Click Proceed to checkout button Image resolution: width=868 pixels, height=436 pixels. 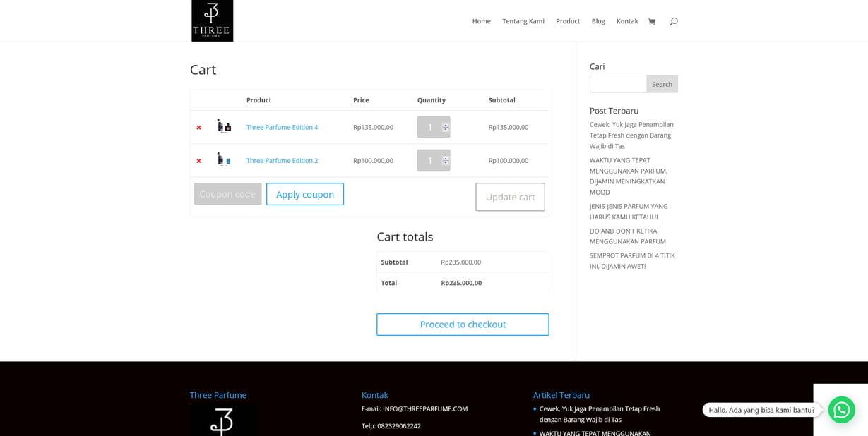463,325
